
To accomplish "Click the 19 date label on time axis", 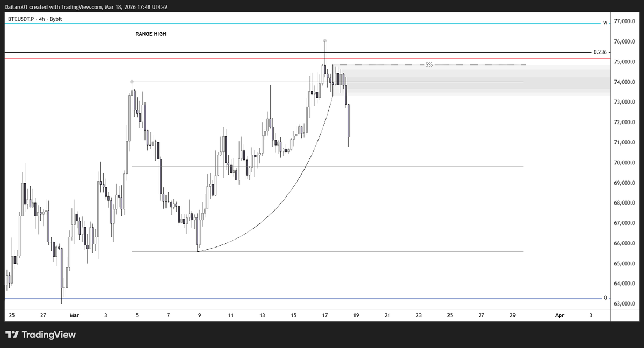I will pos(356,316).
